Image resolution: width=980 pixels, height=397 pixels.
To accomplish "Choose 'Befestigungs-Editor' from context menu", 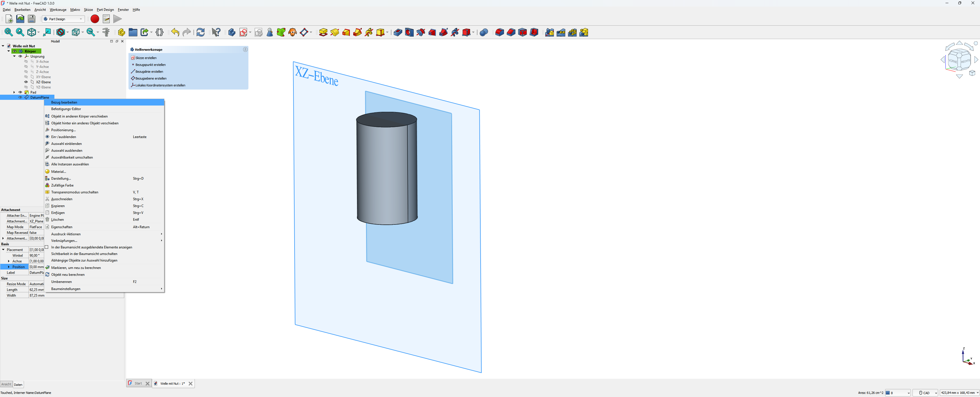I will 104,109.
